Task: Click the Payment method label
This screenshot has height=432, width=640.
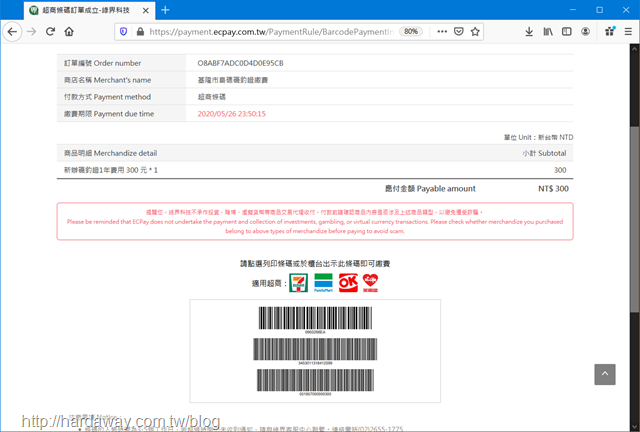Action: 107,97
